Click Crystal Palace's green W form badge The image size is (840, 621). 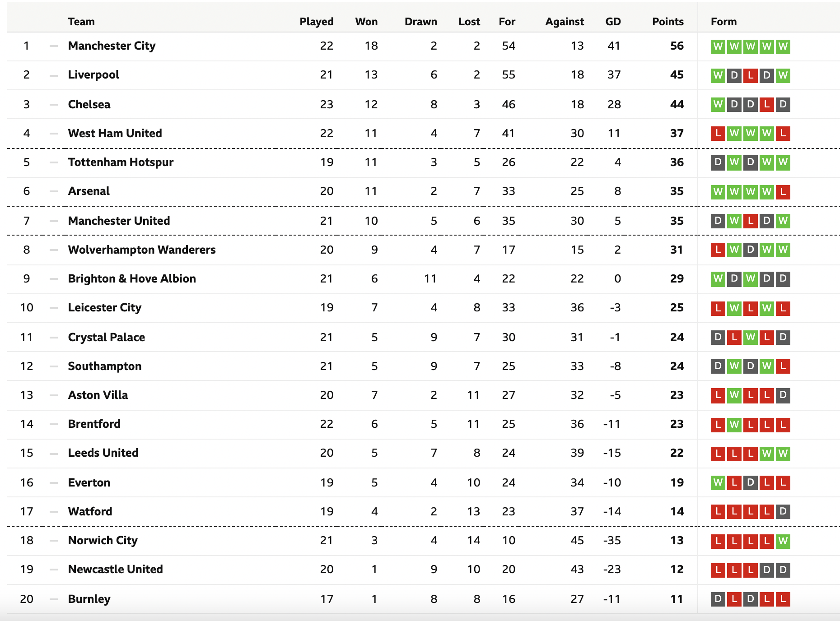[x=751, y=338]
